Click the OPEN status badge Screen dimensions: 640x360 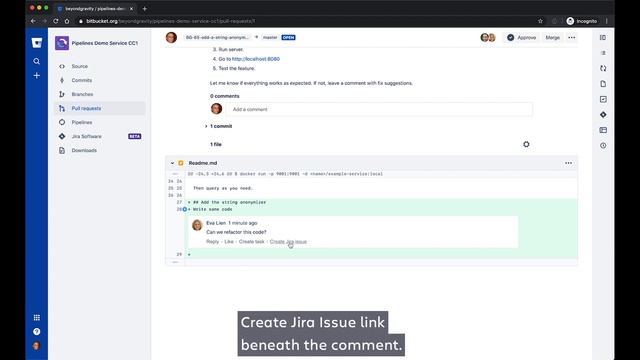pos(288,38)
